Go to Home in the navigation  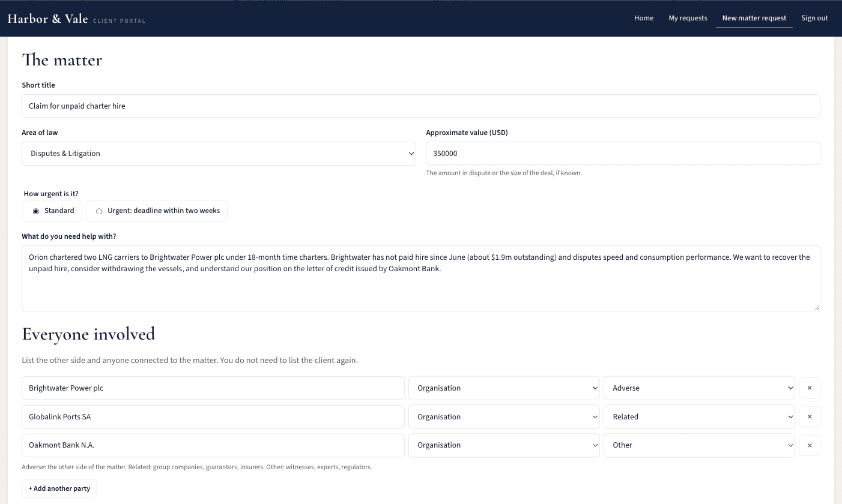pos(644,18)
